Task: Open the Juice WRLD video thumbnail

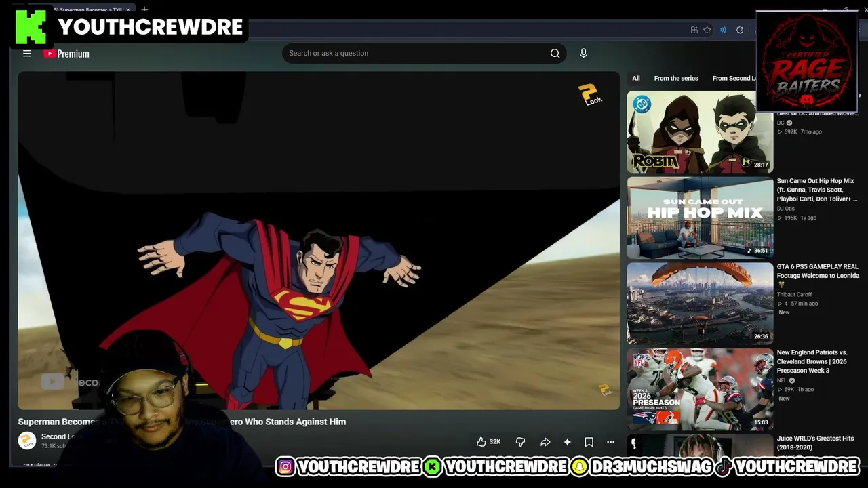Action: coord(700,446)
